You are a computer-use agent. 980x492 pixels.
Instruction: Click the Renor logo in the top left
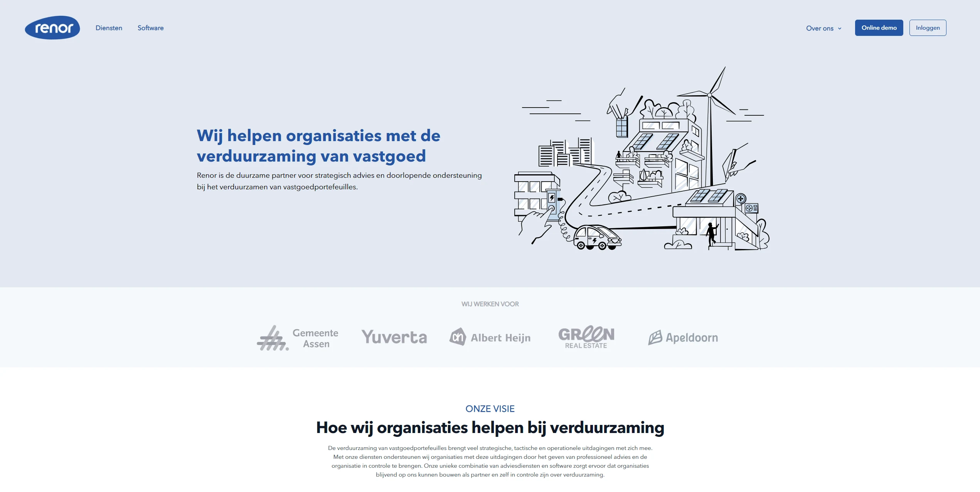[x=53, y=28]
